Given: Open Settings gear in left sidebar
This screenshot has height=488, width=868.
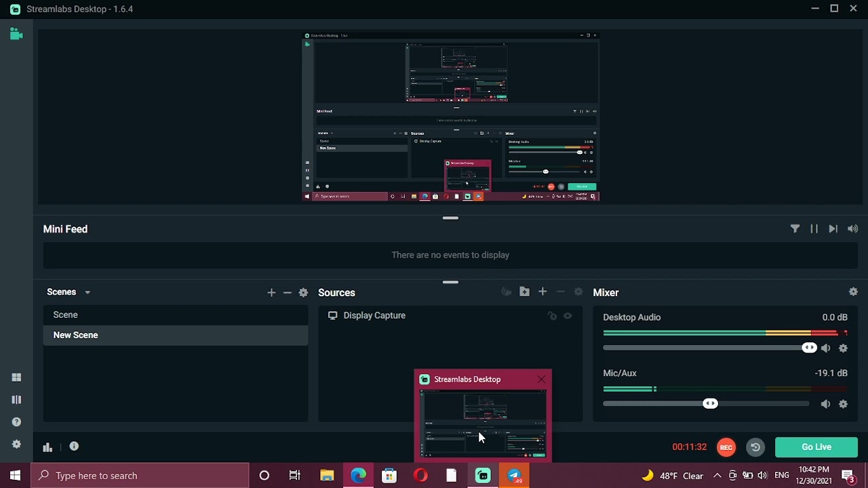Looking at the screenshot, I should [x=16, y=445].
